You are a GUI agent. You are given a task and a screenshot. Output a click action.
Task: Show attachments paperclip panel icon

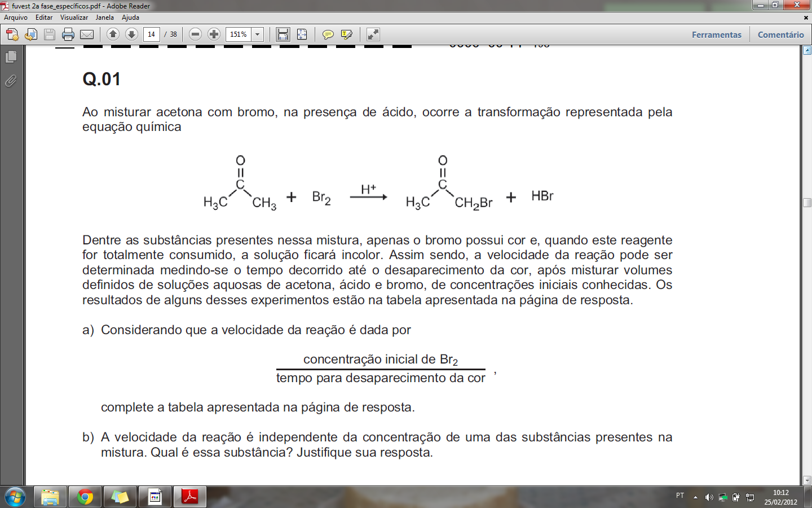pyautogui.click(x=11, y=81)
